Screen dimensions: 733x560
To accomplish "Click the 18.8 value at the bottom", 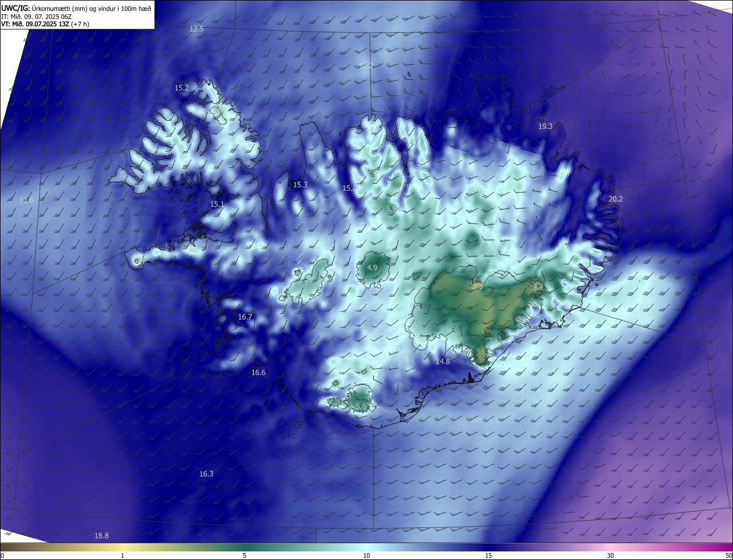I will click(x=101, y=535).
